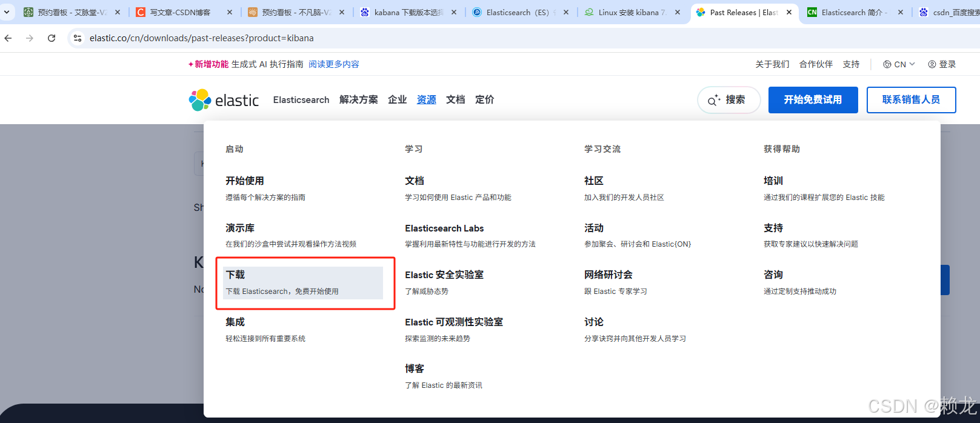Image resolution: width=980 pixels, height=423 pixels.
Task: Open the tab search chevron at top-left
Action: coord(7,12)
